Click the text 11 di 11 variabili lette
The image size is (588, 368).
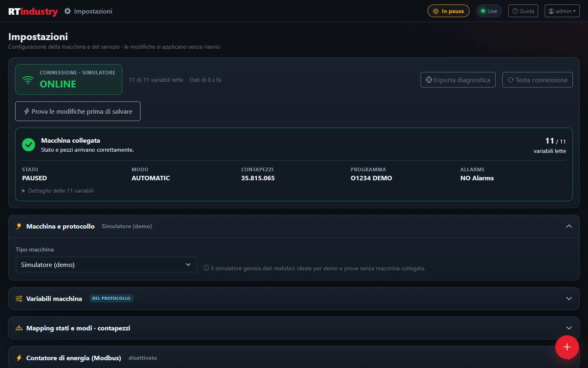pyautogui.click(x=156, y=80)
